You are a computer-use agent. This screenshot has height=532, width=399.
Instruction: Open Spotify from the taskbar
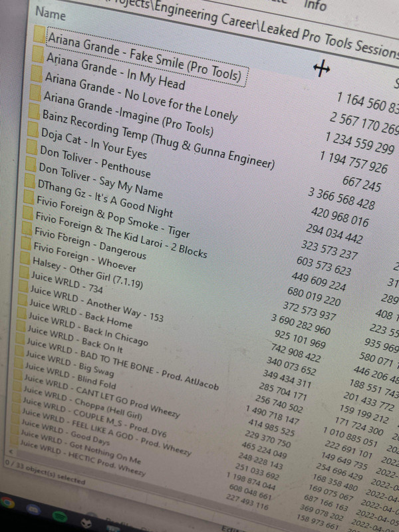61,517
